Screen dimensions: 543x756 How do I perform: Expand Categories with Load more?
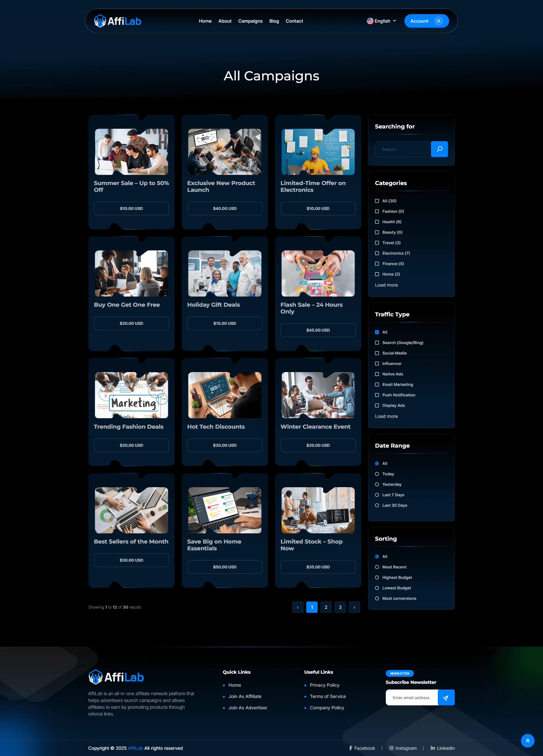pyautogui.click(x=386, y=285)
